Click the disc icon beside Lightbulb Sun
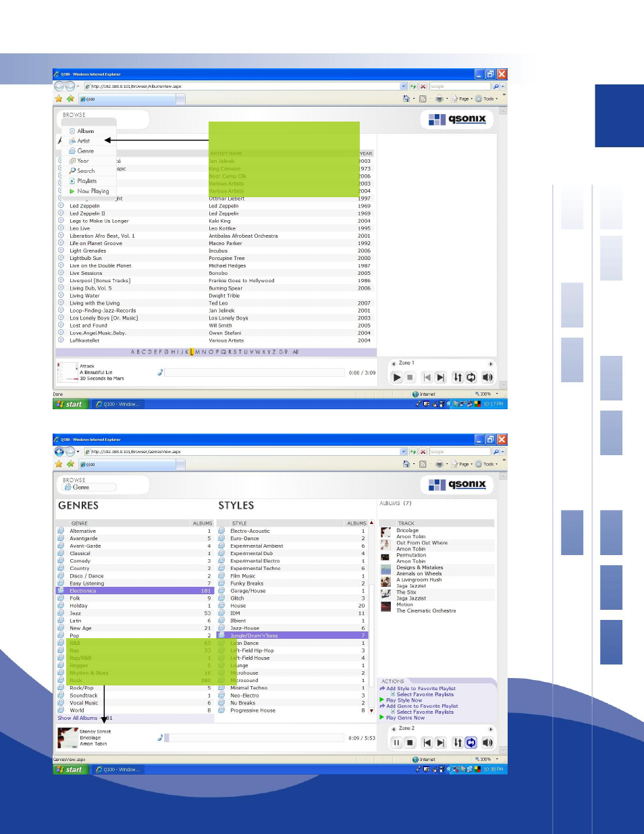The height and width of the screenshot is (834, 644). 61,258
